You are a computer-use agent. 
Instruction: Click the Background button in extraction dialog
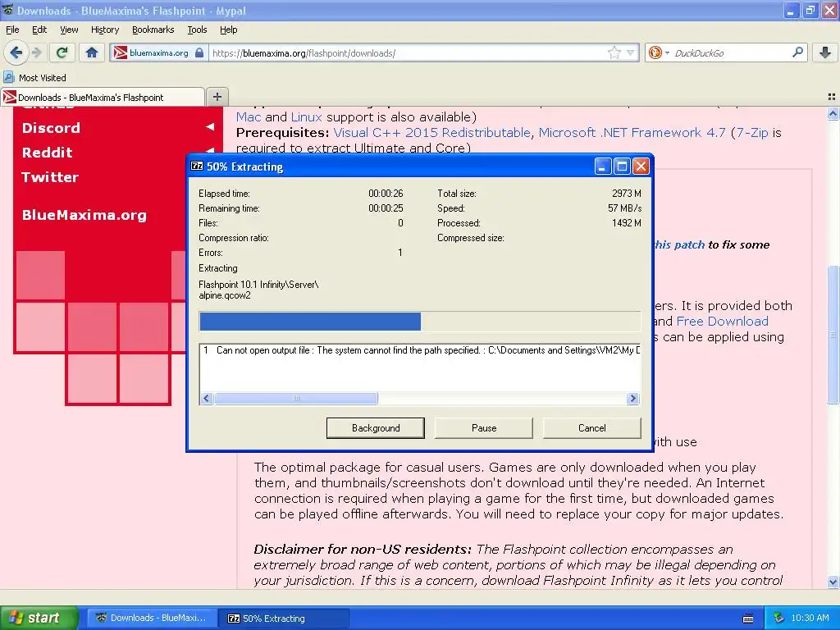coord(375,428)
